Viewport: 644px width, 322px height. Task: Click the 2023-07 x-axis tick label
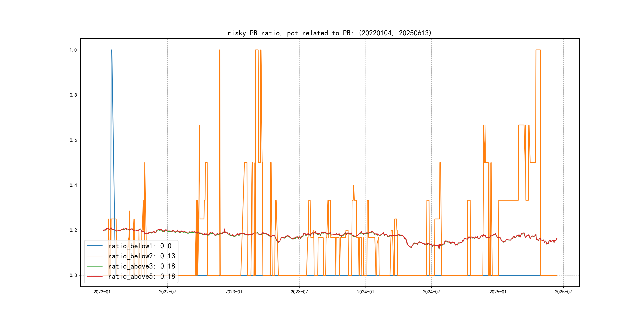tap(299, 292)
